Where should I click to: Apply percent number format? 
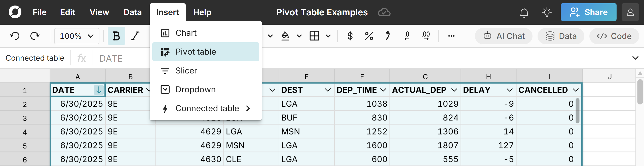pos(369,36)
